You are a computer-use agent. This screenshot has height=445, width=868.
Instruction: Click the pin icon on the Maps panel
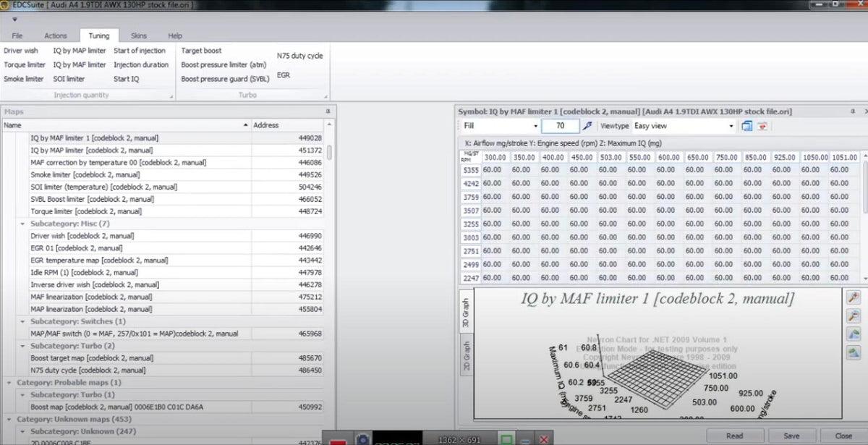pyautogui.click(x=328, y=111)
